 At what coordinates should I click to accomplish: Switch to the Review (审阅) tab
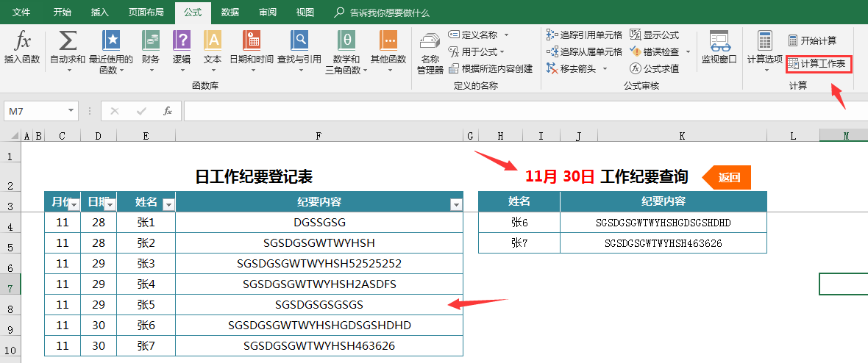coord(268,12)
